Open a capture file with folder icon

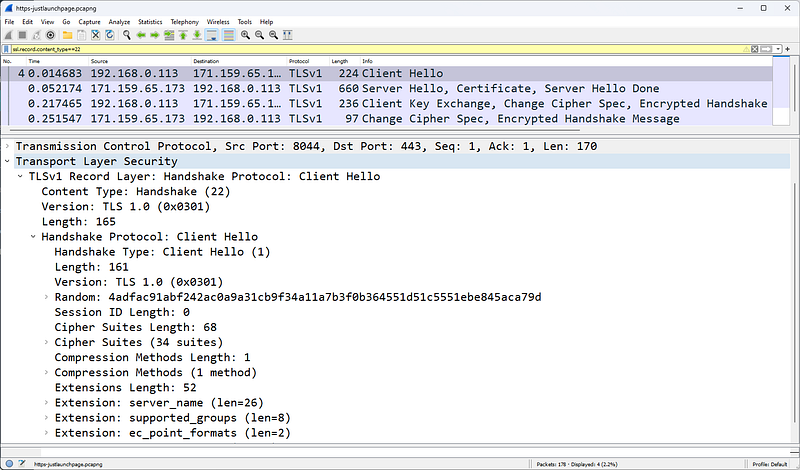(67, 35)
